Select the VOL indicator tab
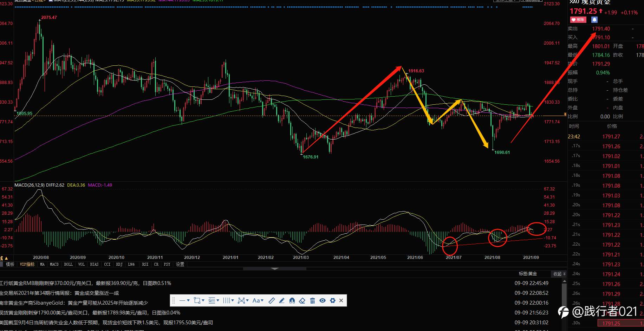644x331 pixels. (x=82, y=264)
